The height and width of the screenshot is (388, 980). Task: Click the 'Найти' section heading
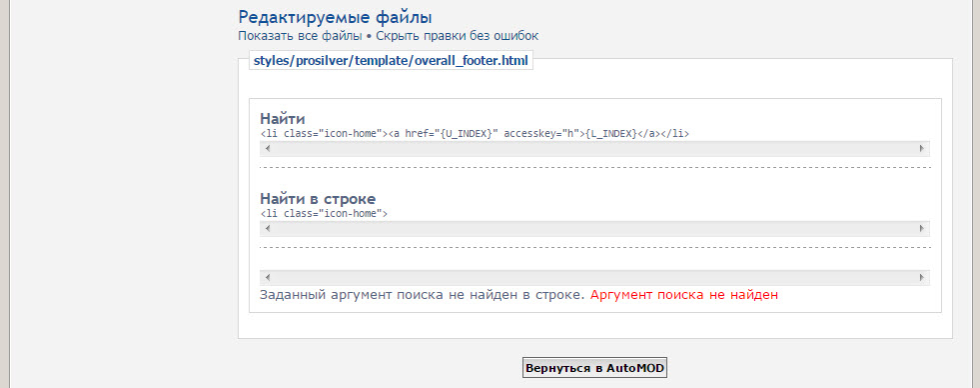point(283,119)
